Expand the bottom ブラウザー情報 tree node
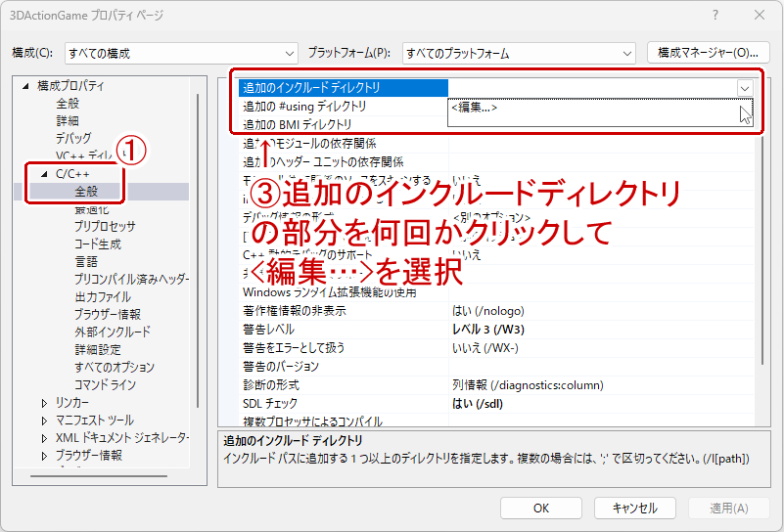Viewport: 784px width, 532px height. [44, 456]
